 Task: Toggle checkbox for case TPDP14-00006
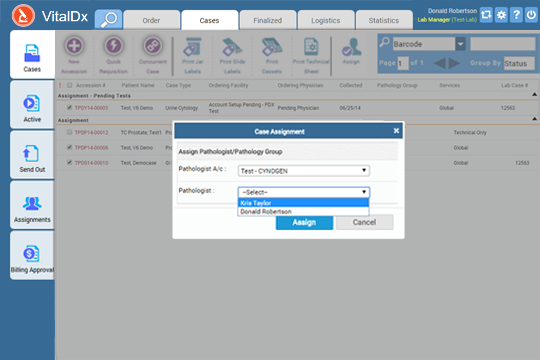point(69,147)
